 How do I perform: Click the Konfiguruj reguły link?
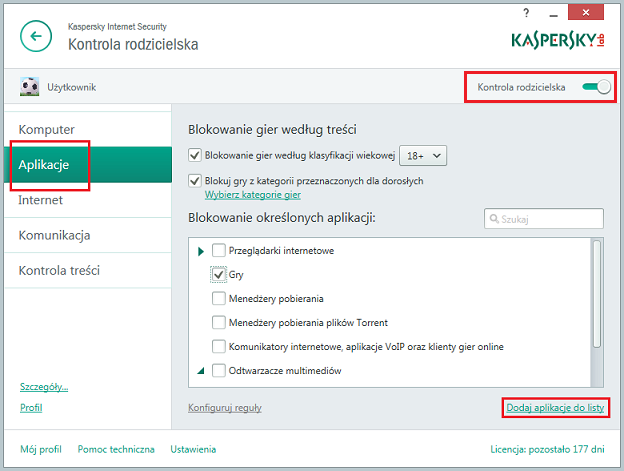225,408
